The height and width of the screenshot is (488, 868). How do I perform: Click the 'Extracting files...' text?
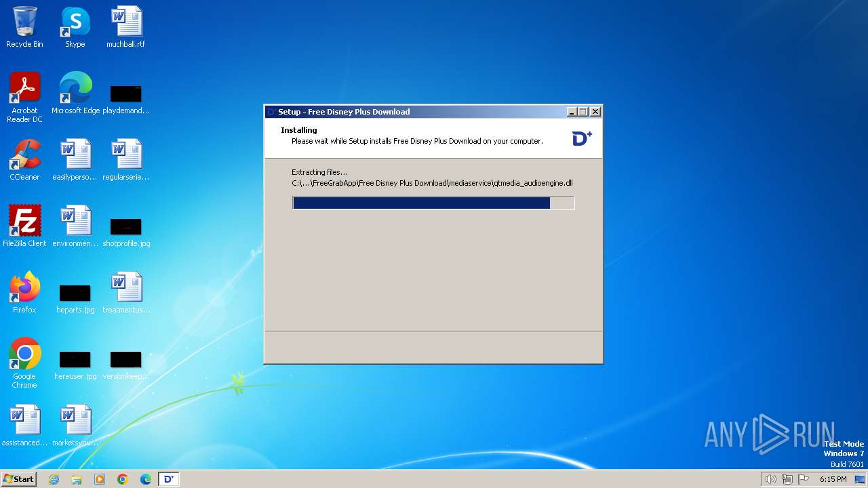[319, 172]
